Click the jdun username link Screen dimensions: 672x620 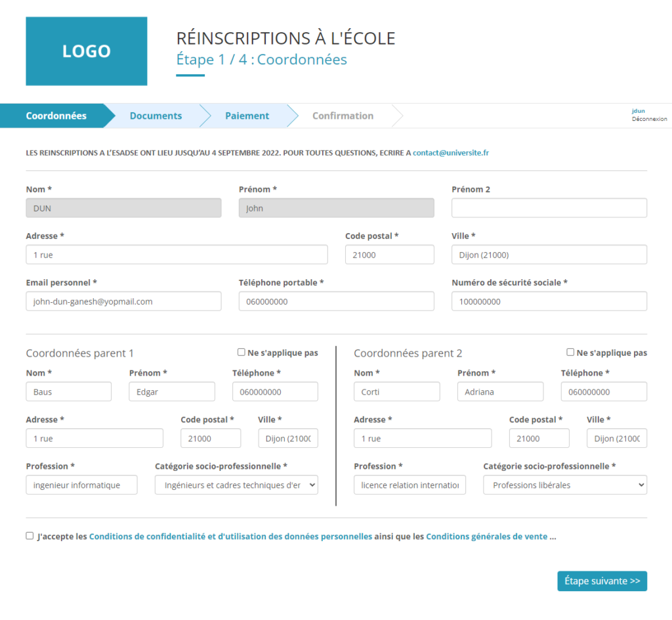pyautogui.click(x=638, y=110)
